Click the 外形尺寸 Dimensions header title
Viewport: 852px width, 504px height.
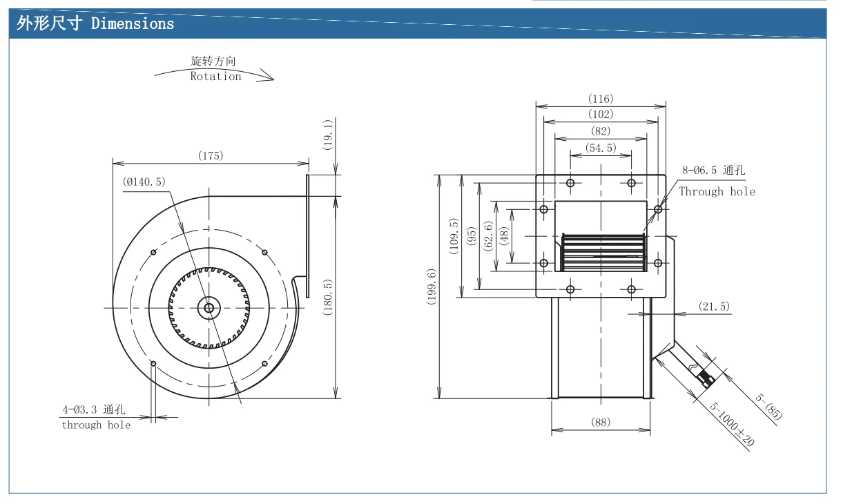coord(95,23)
